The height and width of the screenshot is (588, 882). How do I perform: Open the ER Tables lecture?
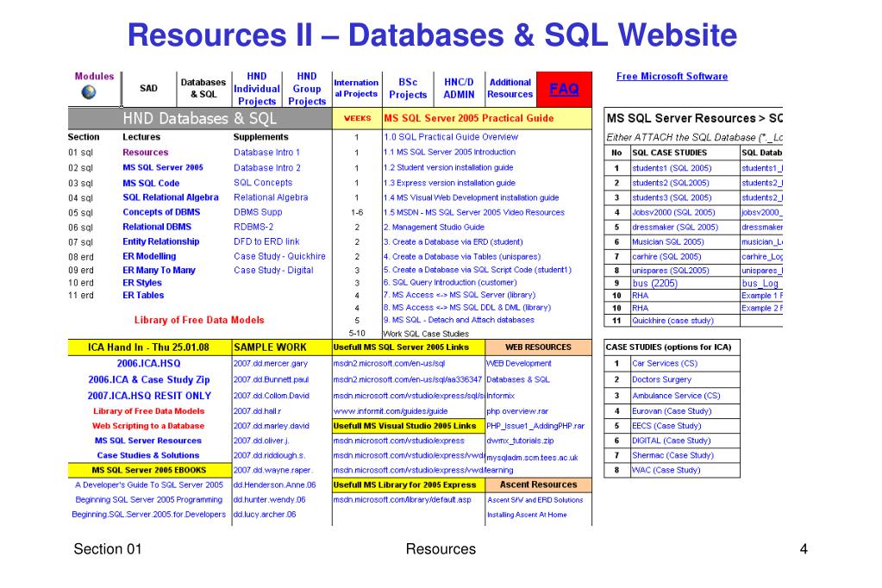tap(143, 296)
